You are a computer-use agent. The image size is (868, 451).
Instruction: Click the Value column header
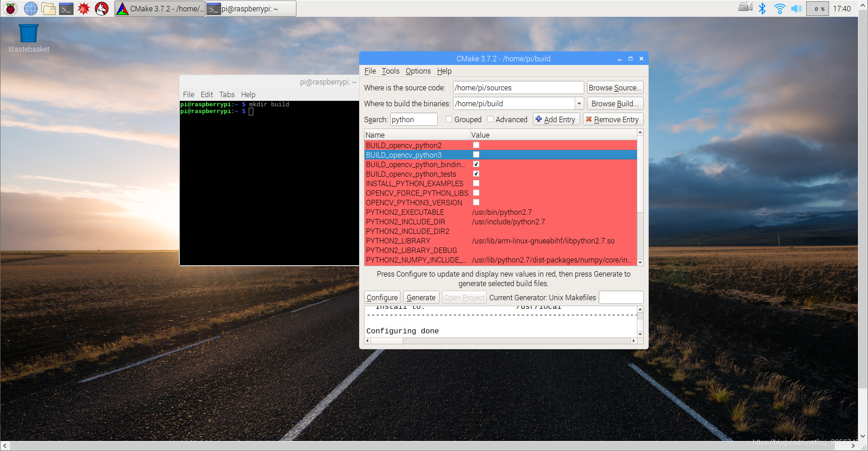pyautogui.click(x=553, y=135)
